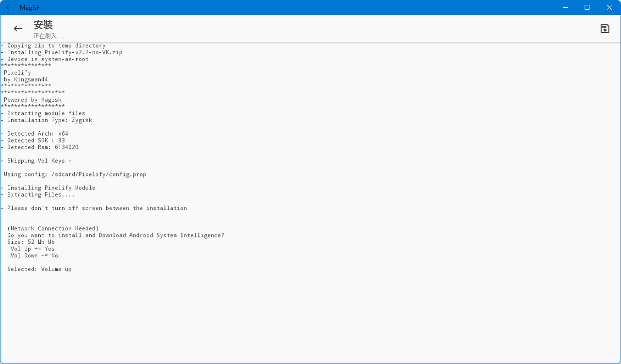Click the 'Download Android System Intelligence?' line
621x364 pixels.
click(x=115, y=236)
